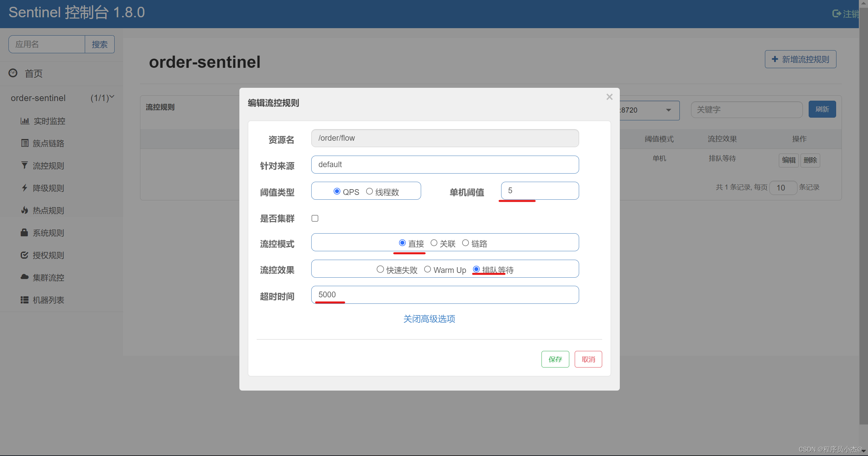Click the 刷新 button

tap(822, 109)
